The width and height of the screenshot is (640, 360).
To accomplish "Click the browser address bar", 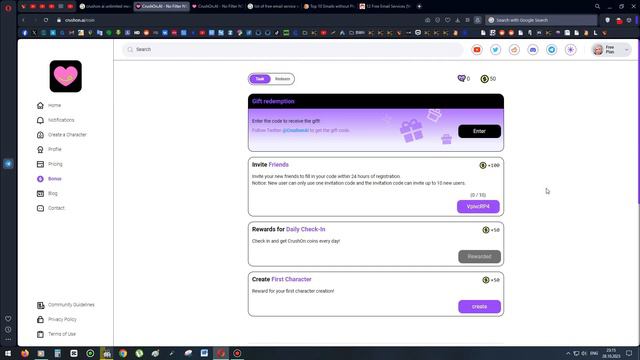I will coord(241,20).
